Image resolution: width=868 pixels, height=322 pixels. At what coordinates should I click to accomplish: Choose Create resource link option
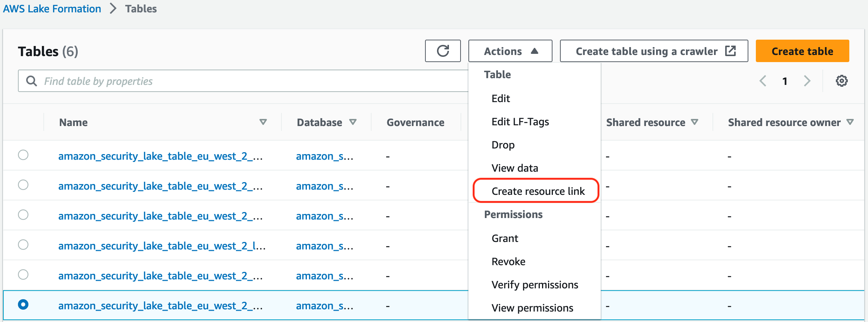tap(538, 191)
